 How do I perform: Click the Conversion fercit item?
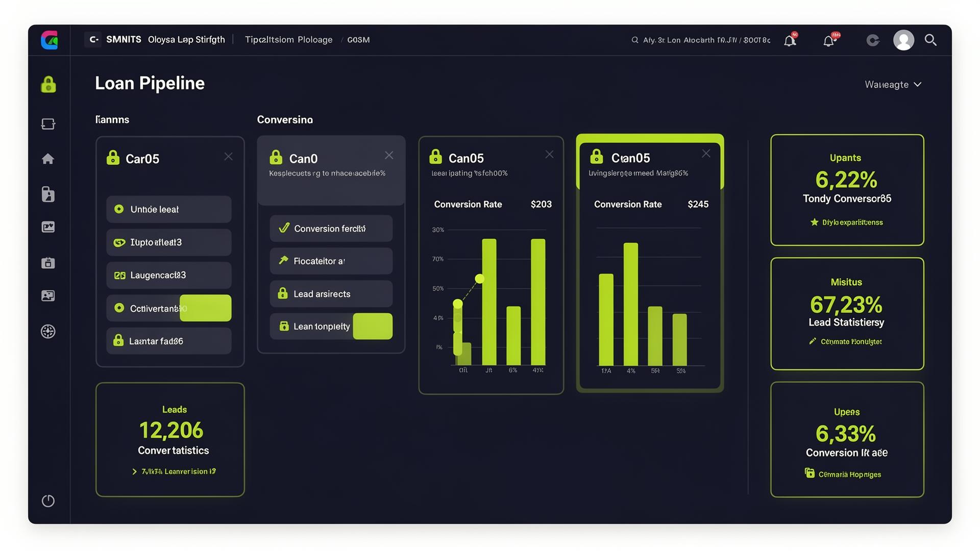click(331, 229)
